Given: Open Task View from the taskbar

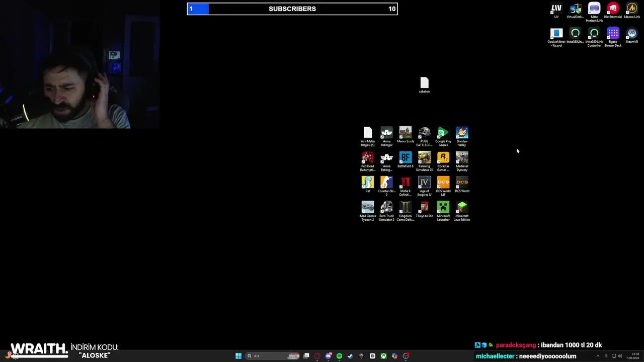Looking at the screenshot, I should pos(306,356).
